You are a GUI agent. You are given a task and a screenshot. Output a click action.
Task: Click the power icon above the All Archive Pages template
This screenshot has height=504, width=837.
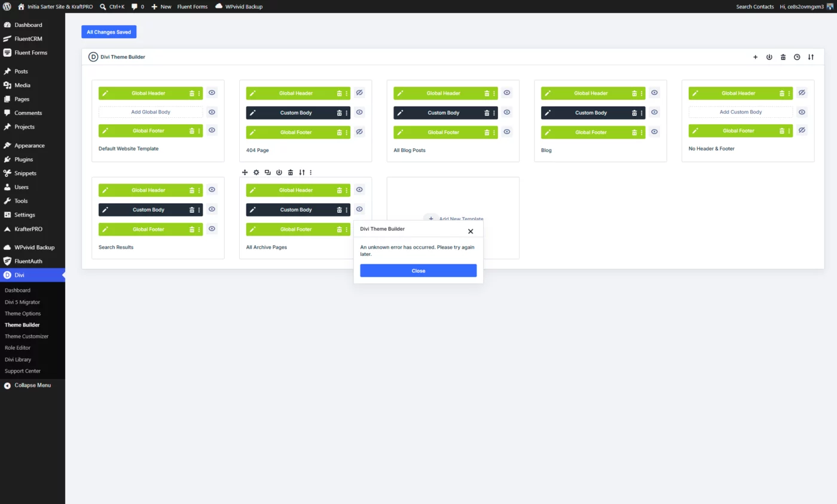coord(279,172)
